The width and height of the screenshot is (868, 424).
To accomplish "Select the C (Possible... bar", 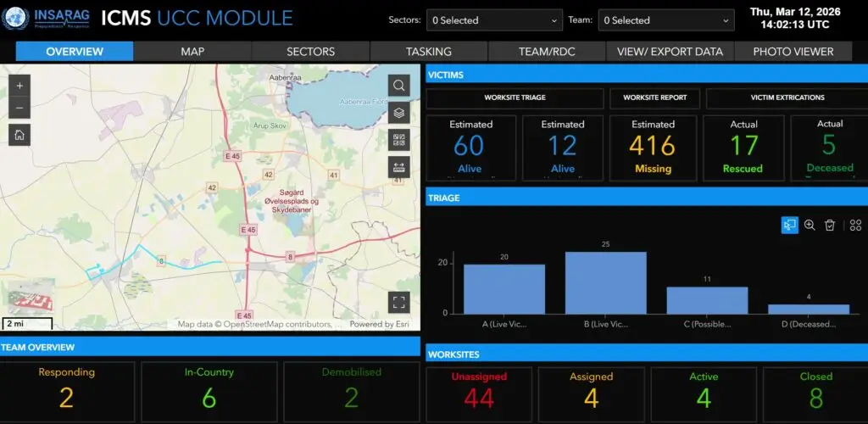I will click(x=707, y=300).
